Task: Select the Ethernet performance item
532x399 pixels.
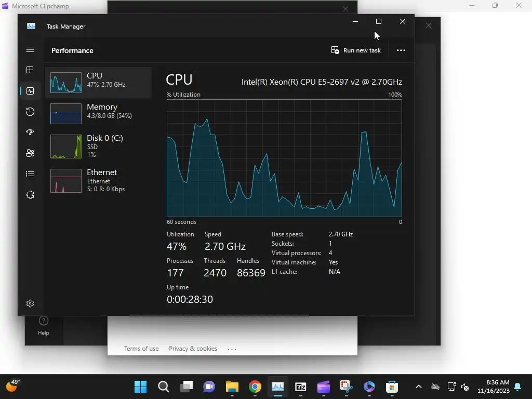Action: 98,180
